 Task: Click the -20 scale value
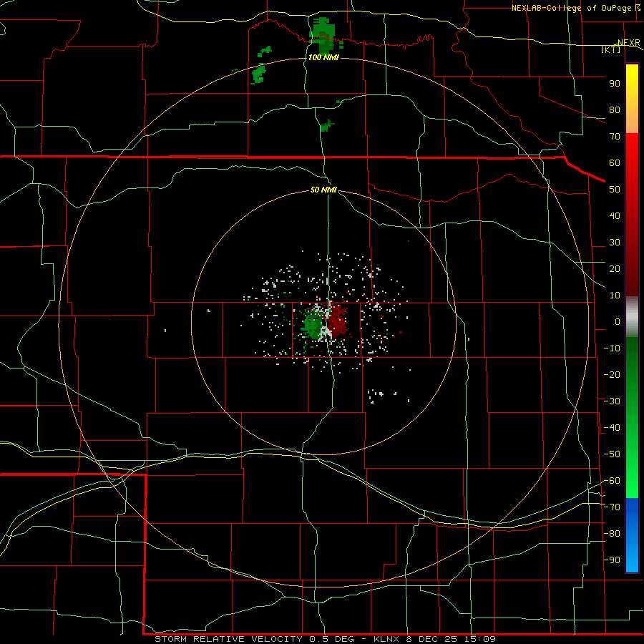pos(612,375)
